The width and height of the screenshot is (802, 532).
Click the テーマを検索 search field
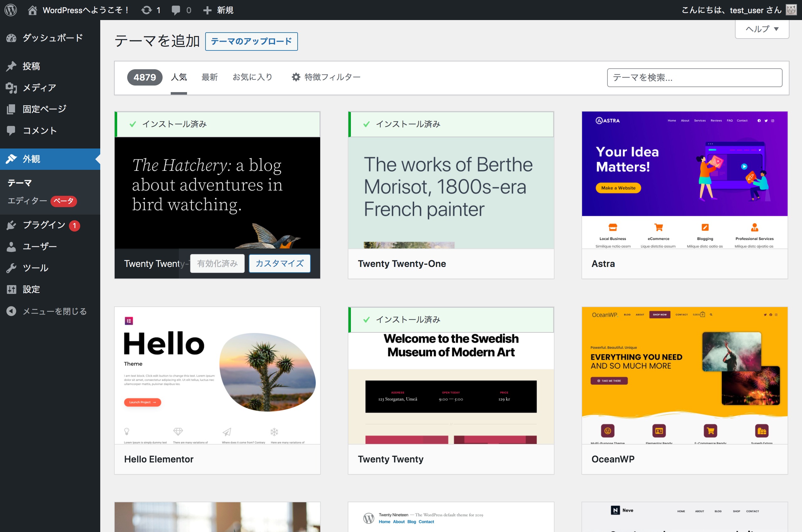pos(694,78)
